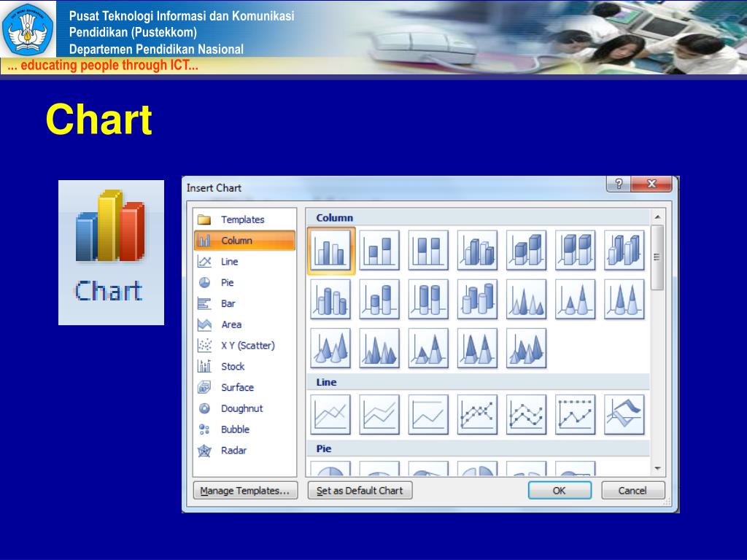Click Set as Default Chart
The height and width of the screenshot is (560, 747).
coord(360,491)
